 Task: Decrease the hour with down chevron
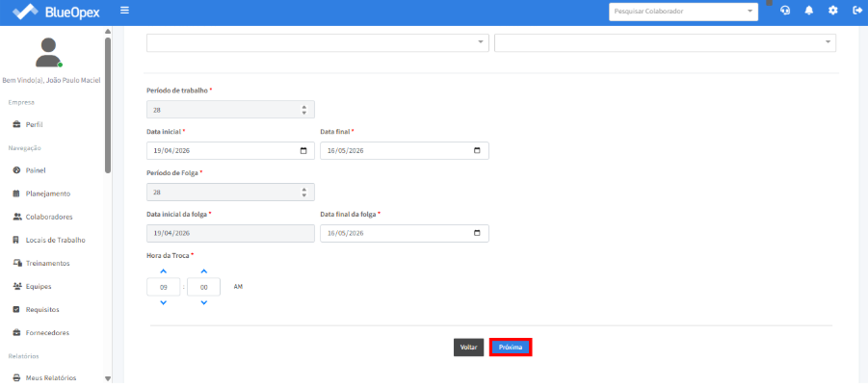pyautogui.click(x=164, y=303)
